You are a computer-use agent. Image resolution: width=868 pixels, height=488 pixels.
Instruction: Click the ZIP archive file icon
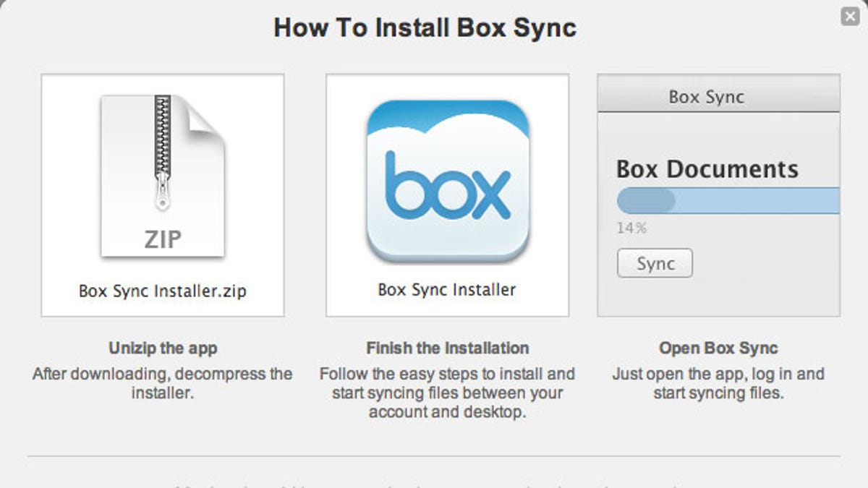[x=163, y=176]
